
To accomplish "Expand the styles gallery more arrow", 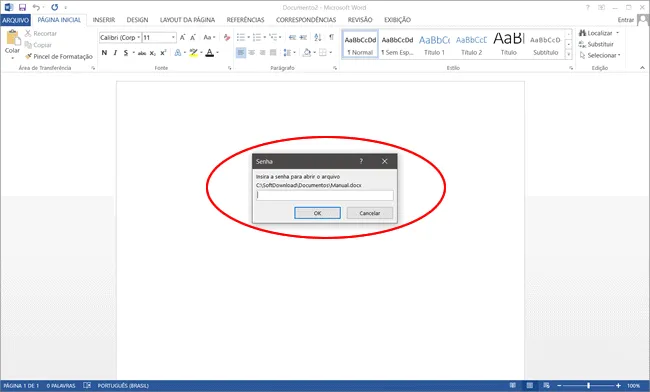I will click(x=569, y=54).
